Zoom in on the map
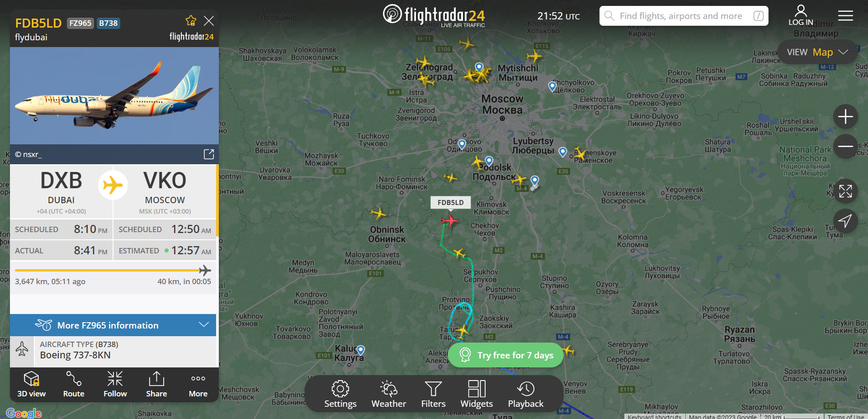This screenshot has height=419, width=868. click(x=845, y=117)
